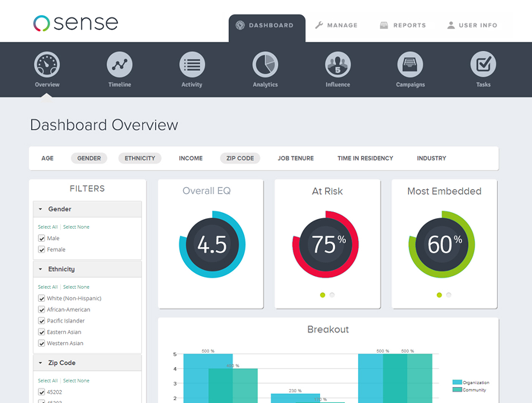Switch to the Reports tab
This screenshot has height=403, width=532.
pyautogui.click(x=403, y=25)
